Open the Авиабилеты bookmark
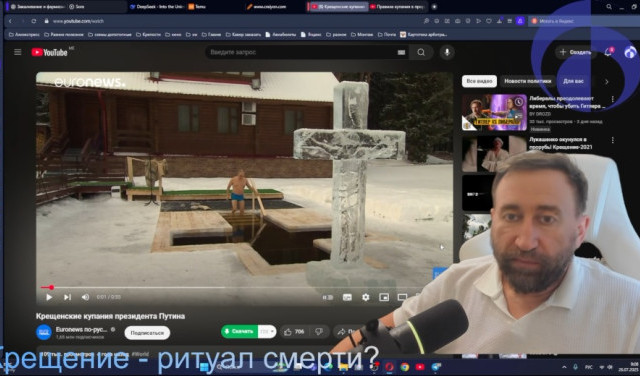 point(281,35)
